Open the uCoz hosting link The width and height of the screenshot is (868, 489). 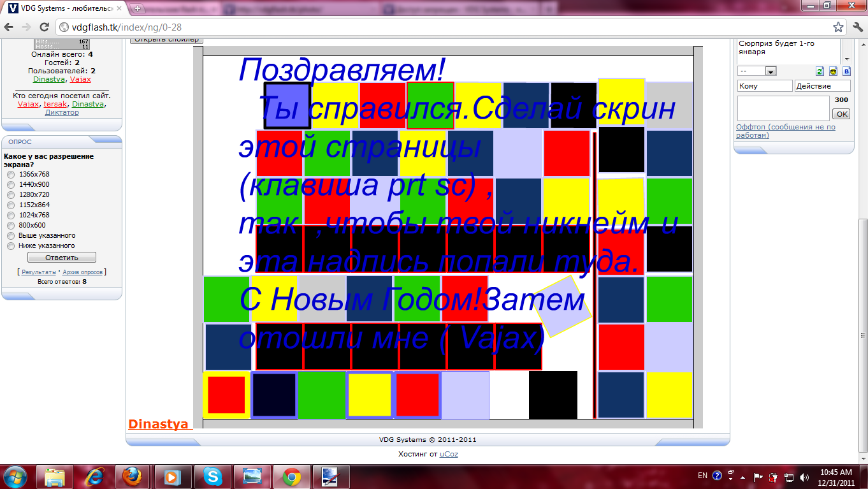pos(449,454)
